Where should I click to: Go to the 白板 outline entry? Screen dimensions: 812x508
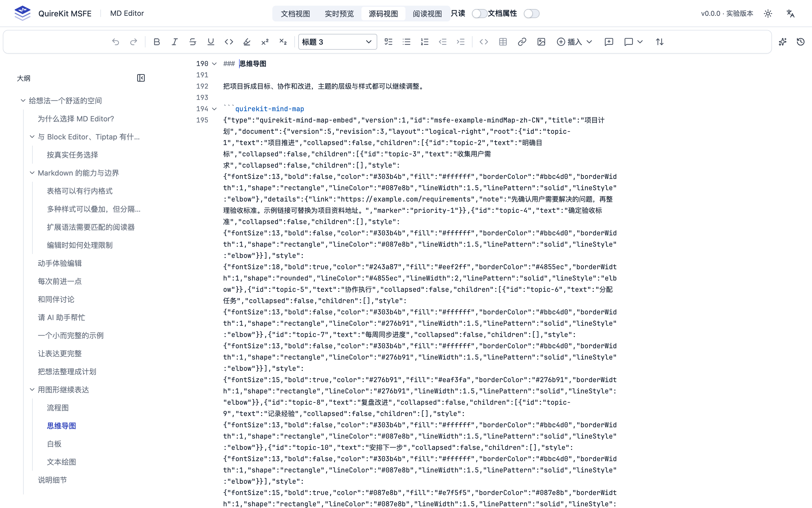[x=54, y=443]
